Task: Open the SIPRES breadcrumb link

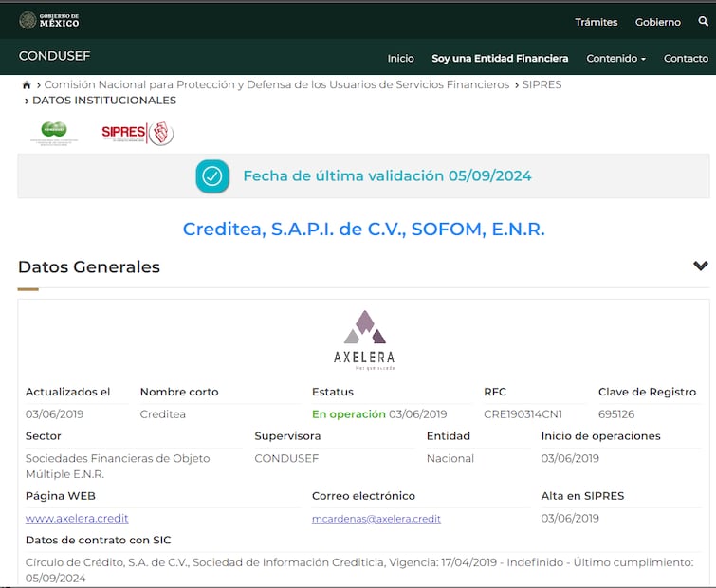Action: point(542,85)
